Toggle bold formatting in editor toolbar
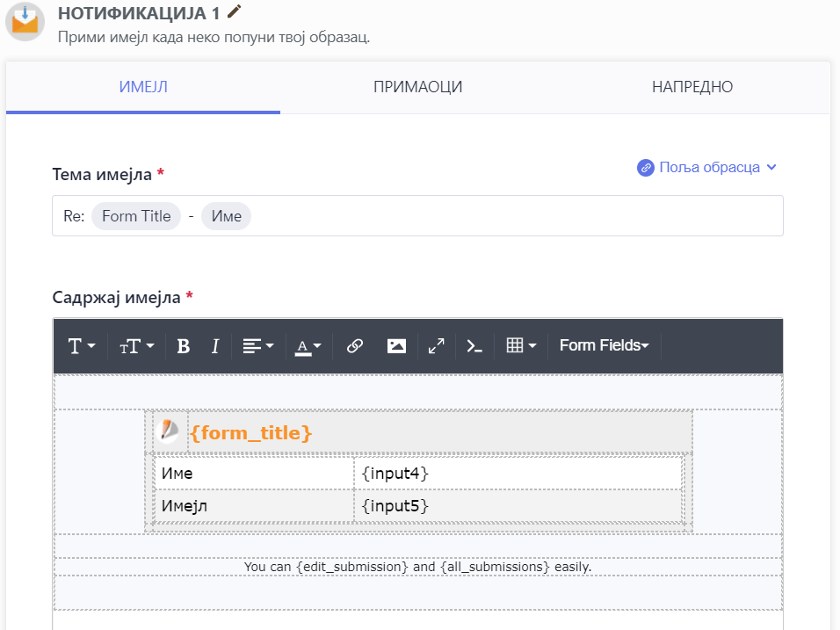Viewport: 840px width, 630px height. 183,346
